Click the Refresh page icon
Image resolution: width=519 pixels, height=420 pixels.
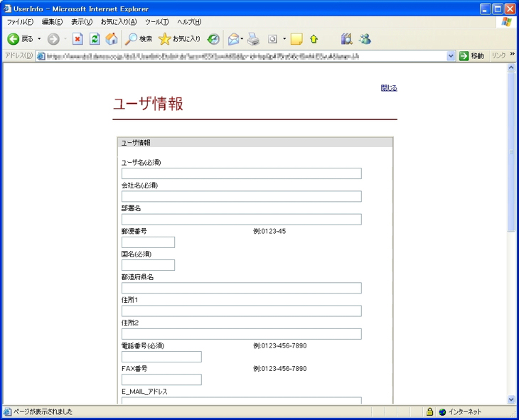[x=95, y=39]
